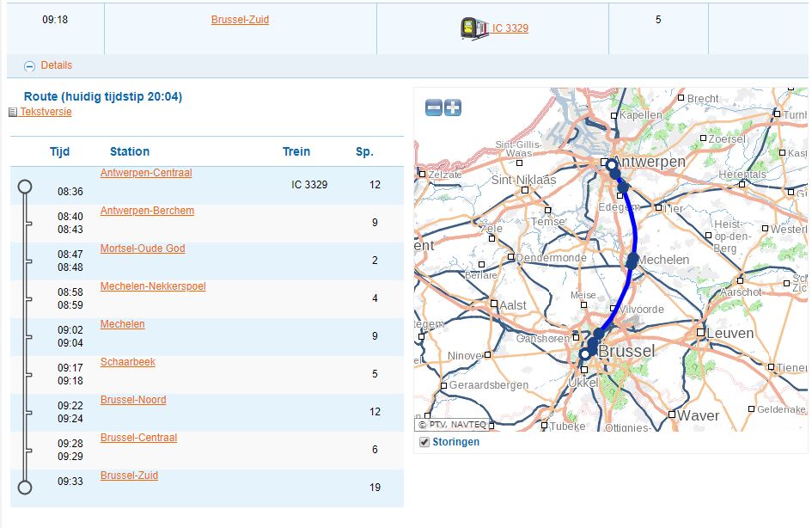This screenshot has width=812, height=528.
Task: Open Mechelen-Nekkerspoel station link
Action: (153, 286)
